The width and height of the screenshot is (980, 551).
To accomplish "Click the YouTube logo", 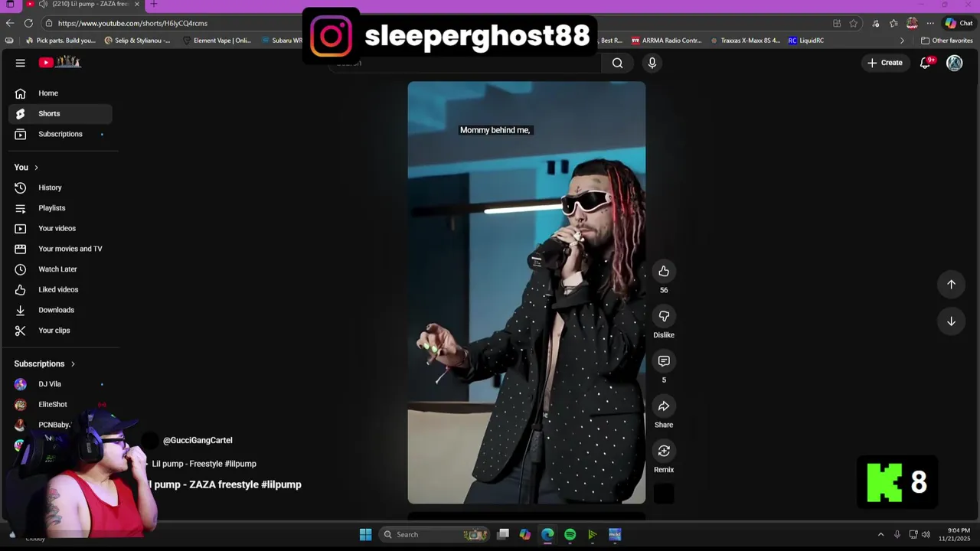I will coord(60,62).
